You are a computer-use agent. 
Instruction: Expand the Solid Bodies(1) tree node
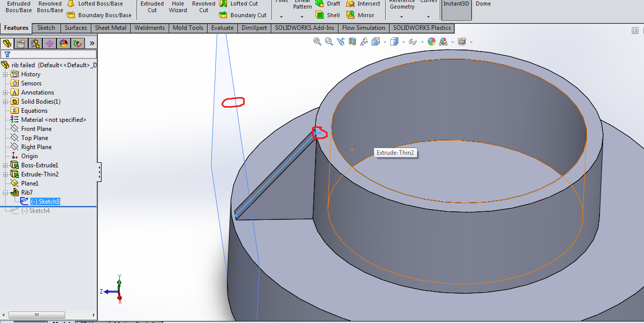pyautogui.click(x=6, y=102)
